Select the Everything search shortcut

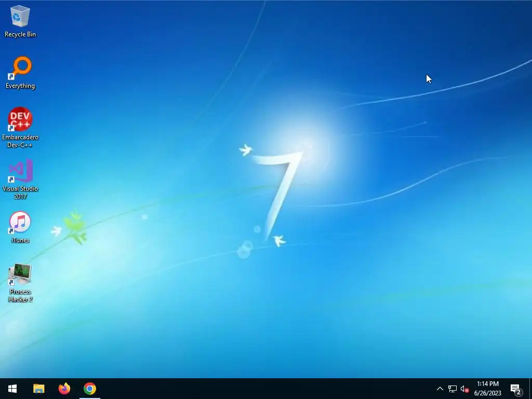20,73
